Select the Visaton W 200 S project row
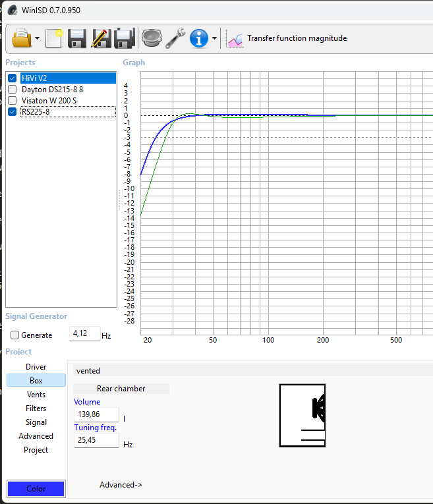433x504 pixels. (68, 101)
